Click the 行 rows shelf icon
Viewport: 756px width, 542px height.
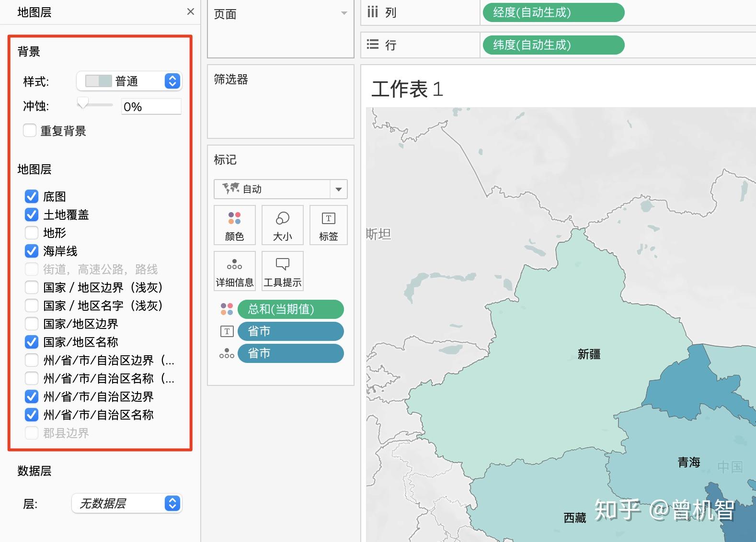373,45
